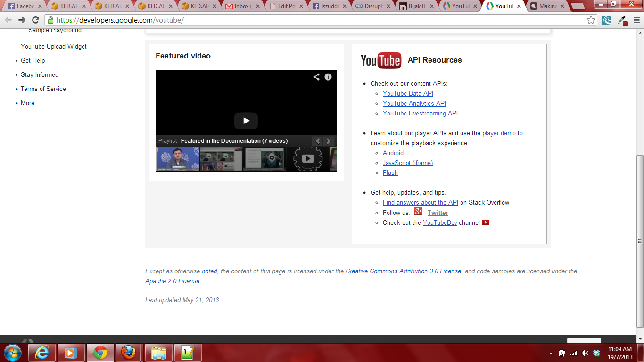This screenshot has width=644, height=362.
Task: Advance the playlist with the next chevron
Action: tap(329, 140)
